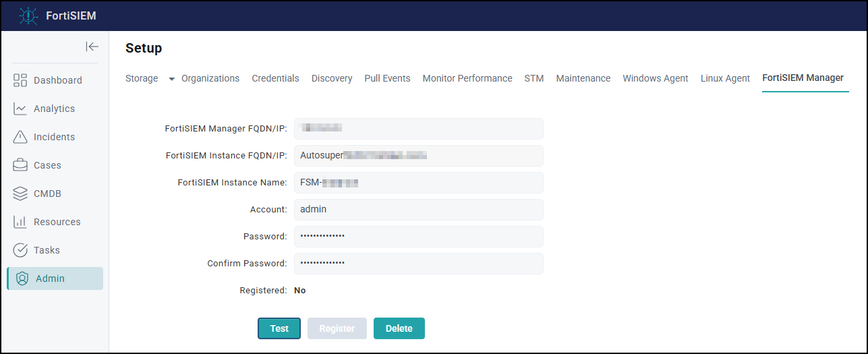Click the CMDB layers icon
The height and width of the screenshot is (354, 868).
(20, 194)
